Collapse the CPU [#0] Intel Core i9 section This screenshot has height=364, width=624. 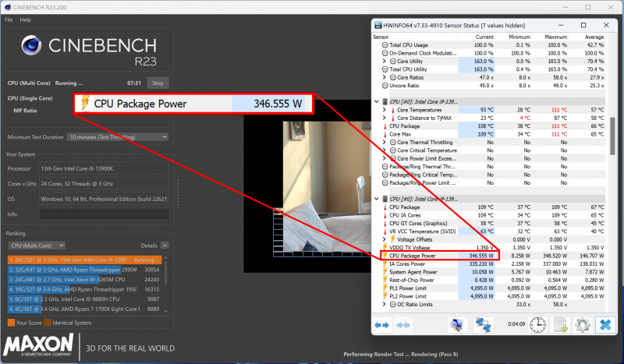378,101
